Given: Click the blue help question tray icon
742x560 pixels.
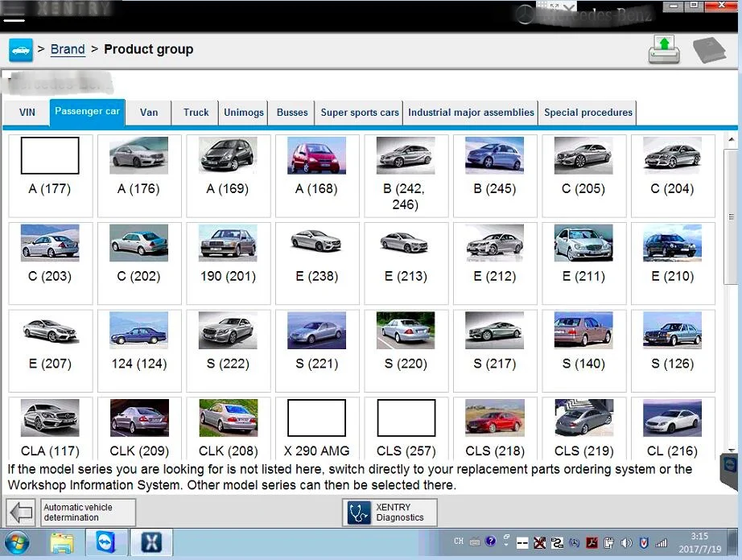Looking at the screenshot, I should coord(490,541).
